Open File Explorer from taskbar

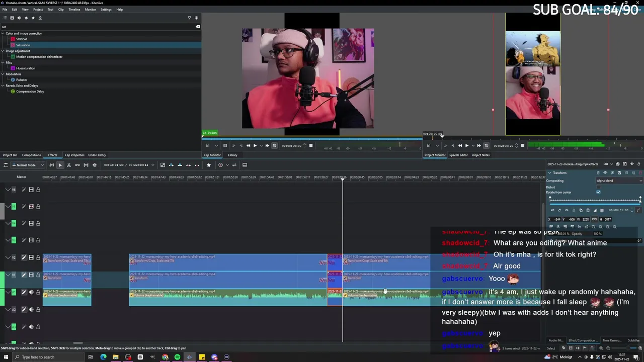[115, 357]
